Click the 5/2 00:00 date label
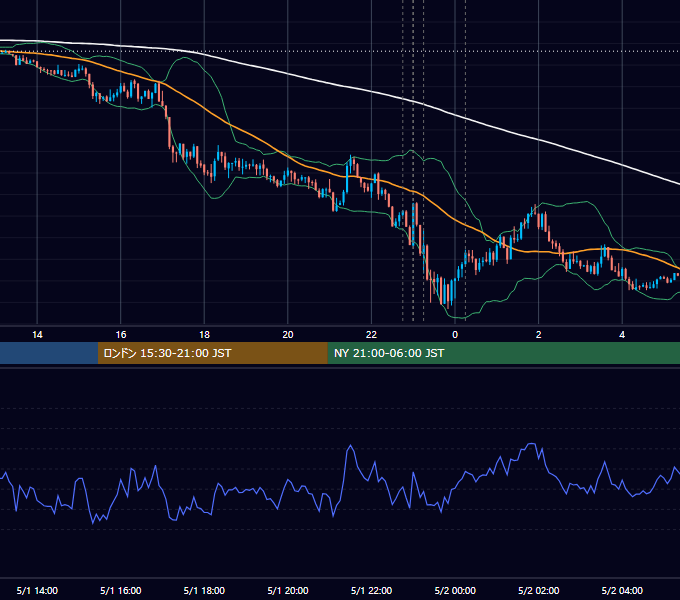 click(455, 590)
